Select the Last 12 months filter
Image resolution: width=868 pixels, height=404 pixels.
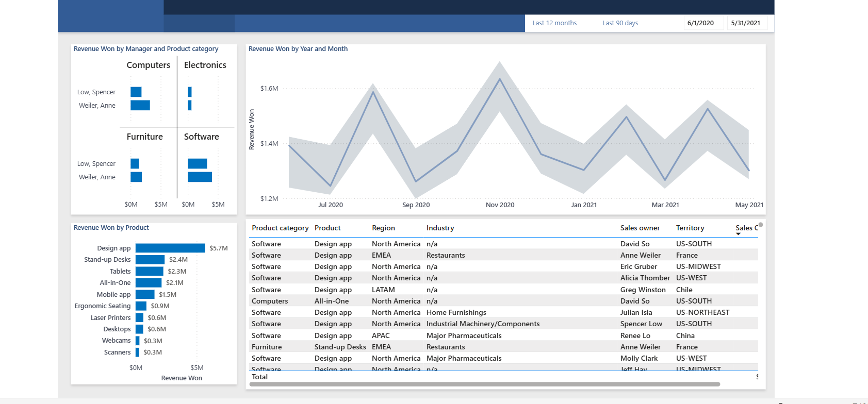click(554, 23)
